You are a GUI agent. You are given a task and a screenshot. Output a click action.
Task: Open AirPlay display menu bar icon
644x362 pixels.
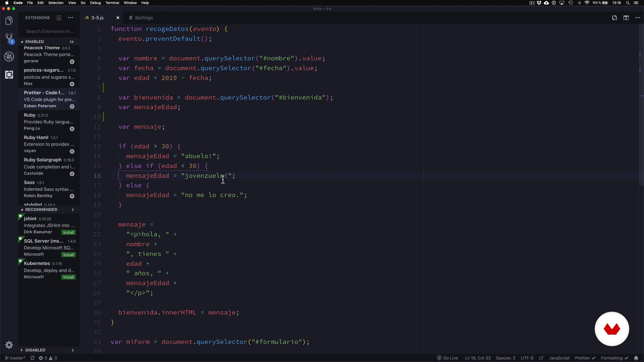coord(562,3)
